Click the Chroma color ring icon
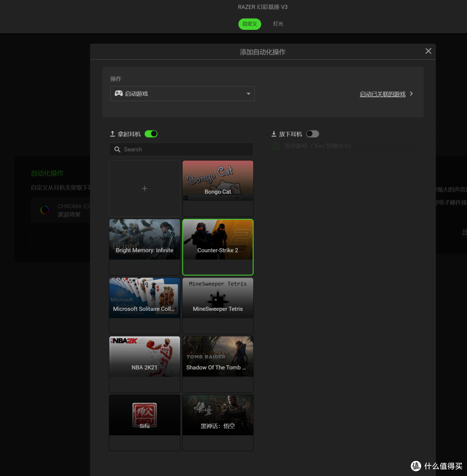This screenshot has width=467, height=476. tap(45, 210)
